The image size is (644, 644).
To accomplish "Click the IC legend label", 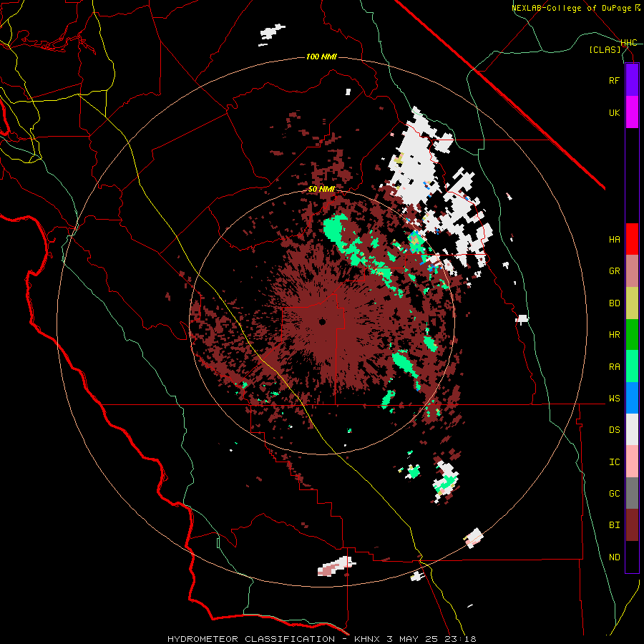I will (x=614, y=462).
